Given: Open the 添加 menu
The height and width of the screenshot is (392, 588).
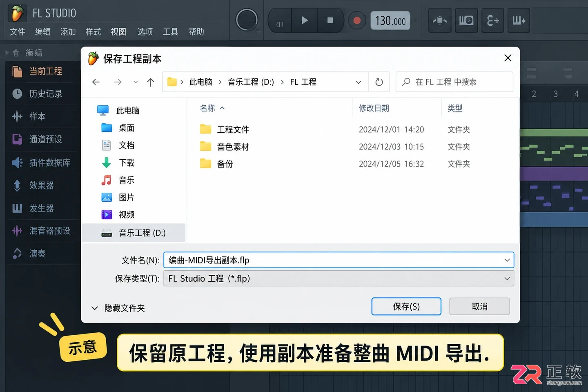Looking at the screenshot, I should 68,32.
